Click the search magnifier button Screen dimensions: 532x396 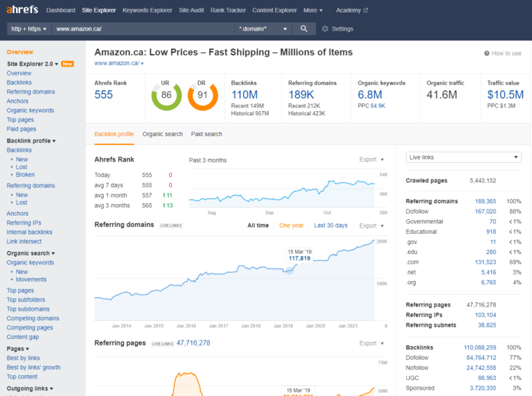point(303,29)
